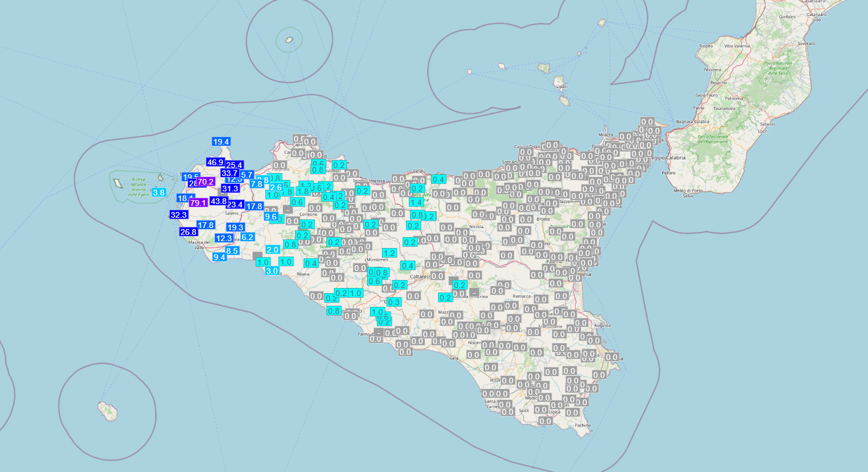Click the 1.2 marker above Mussomeli
868x472 pixels.
pos(389,253)
